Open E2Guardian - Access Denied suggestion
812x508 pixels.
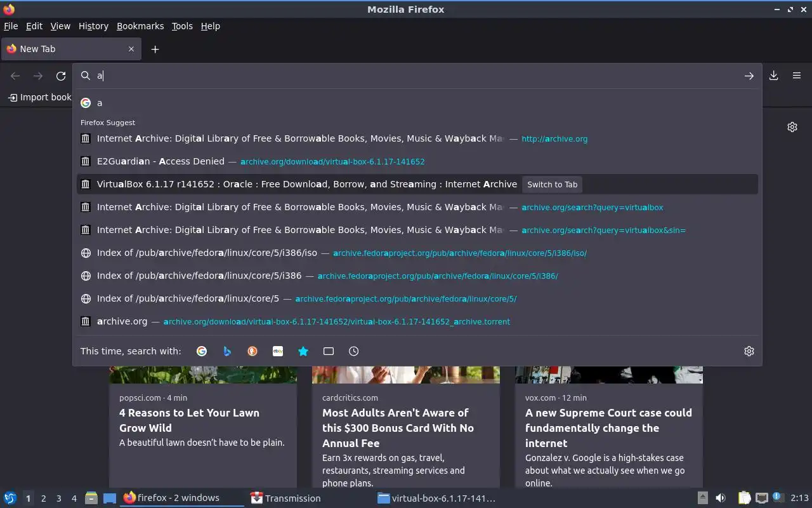(417, 161)
